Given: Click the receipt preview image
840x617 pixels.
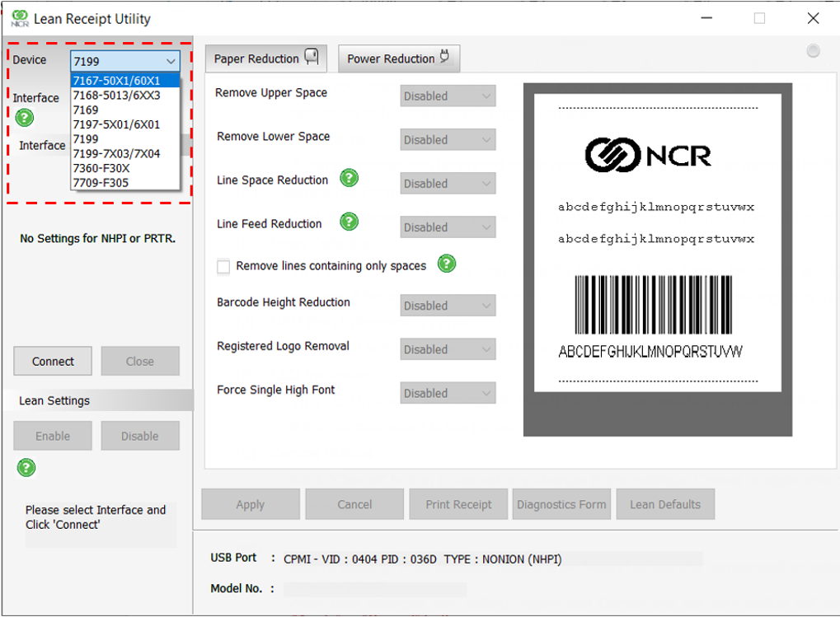Looking at the screenshot, I should tap(658, 259).
